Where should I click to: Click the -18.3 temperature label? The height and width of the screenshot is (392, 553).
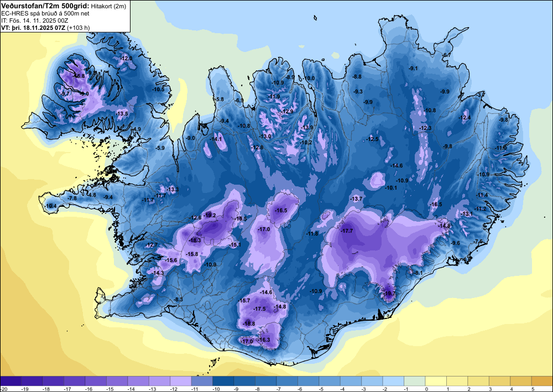(x=195, y=241)
